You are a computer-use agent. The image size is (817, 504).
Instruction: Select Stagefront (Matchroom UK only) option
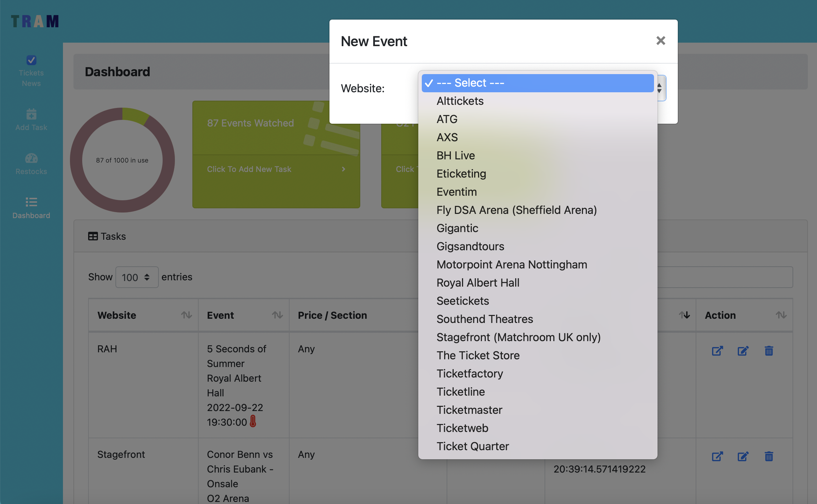[518, 337]
